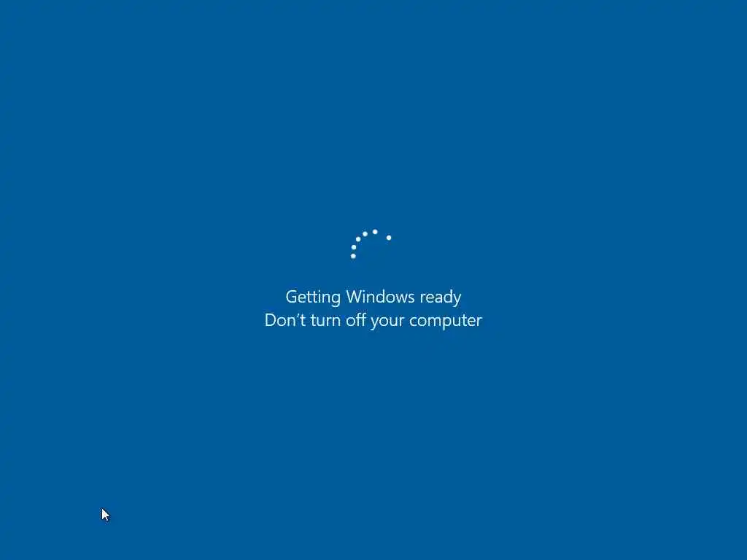Screen dimensions: 747x560
Task: Click the spinner dot just above the lowest one
Action: coord(354,247)
